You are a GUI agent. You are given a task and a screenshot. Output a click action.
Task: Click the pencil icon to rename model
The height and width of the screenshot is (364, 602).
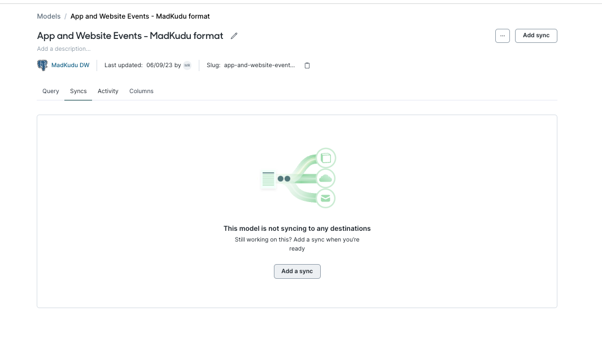pos(234,36)
